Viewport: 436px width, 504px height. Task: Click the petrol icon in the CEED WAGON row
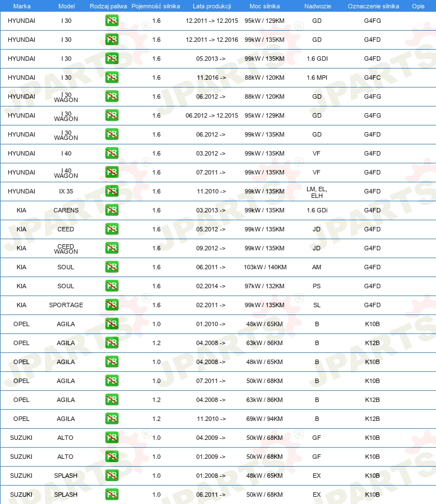point(112,248)
